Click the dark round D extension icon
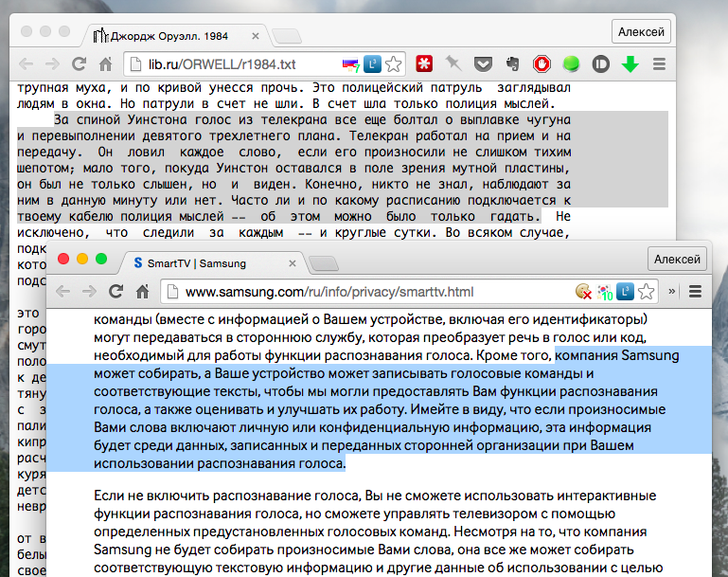 pos(601,63)
